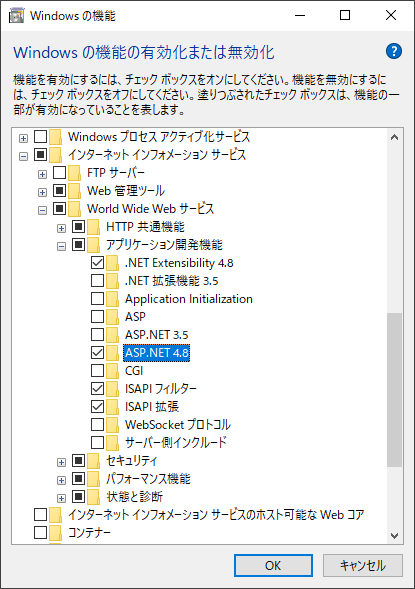Click folder icon next to セキュリティ
415x589 pixels.
pos(94,461)
